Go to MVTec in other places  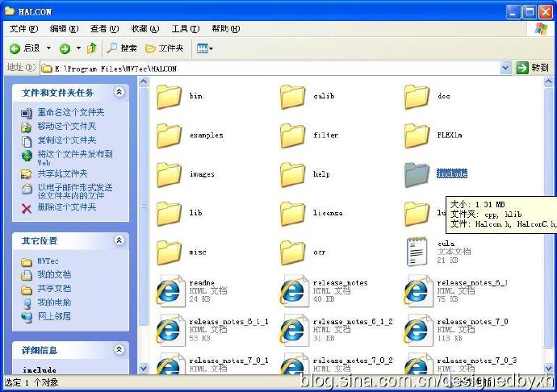tap(48, 261)
